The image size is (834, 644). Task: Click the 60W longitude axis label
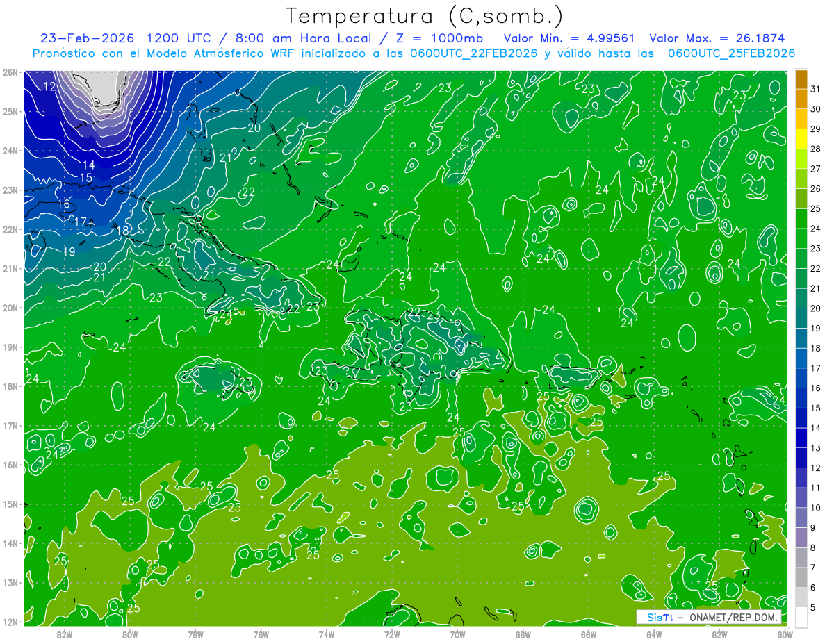point(785,634)
